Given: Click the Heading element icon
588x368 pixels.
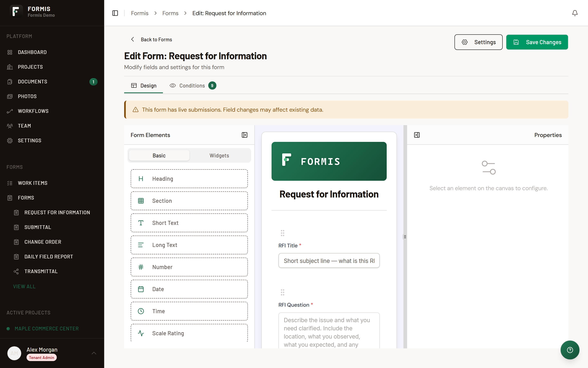Looking at the screenshot, I should pos(141,179).
